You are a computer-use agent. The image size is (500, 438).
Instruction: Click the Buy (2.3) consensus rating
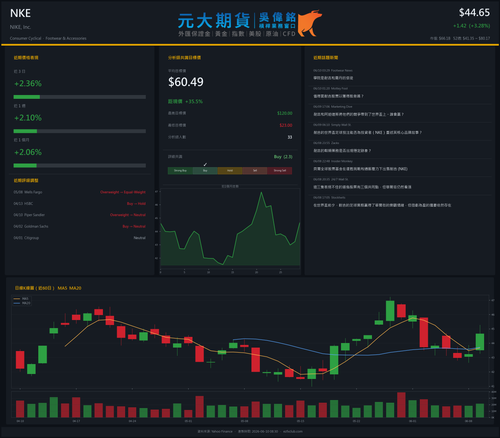[283, 157]
